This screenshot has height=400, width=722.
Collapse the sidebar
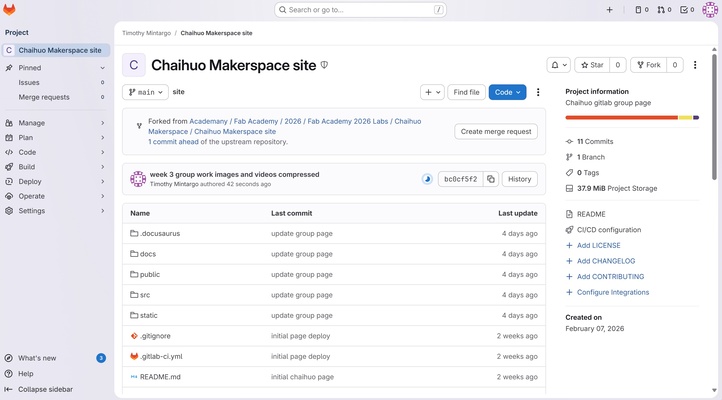click(x=45, y=389)
